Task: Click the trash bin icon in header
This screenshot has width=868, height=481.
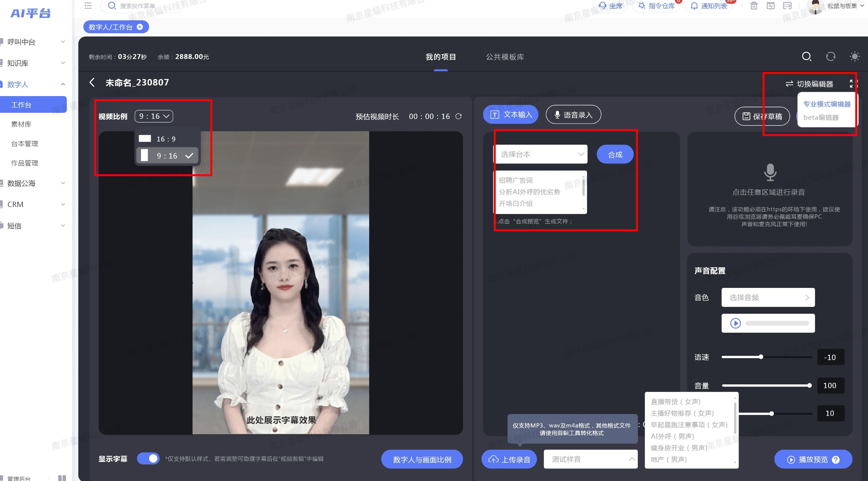Action: 754,6
